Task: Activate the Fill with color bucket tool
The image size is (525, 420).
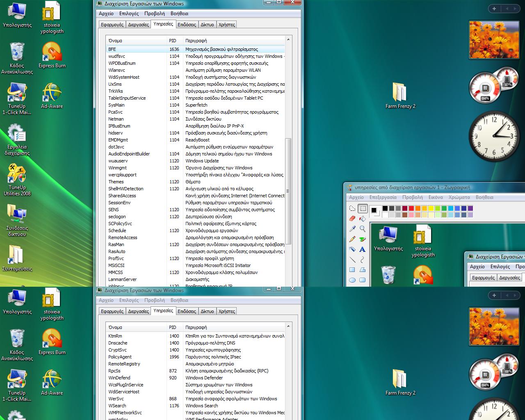Action: click(363, 219)
